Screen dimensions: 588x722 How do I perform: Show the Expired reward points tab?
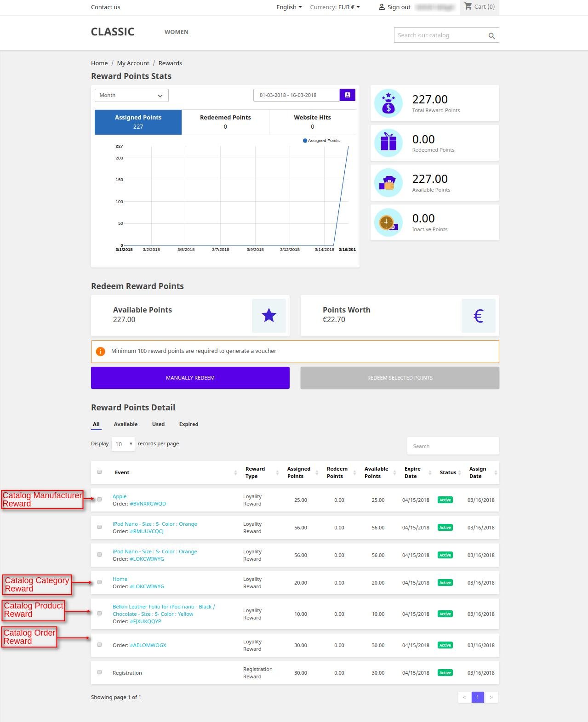point(188,424)
